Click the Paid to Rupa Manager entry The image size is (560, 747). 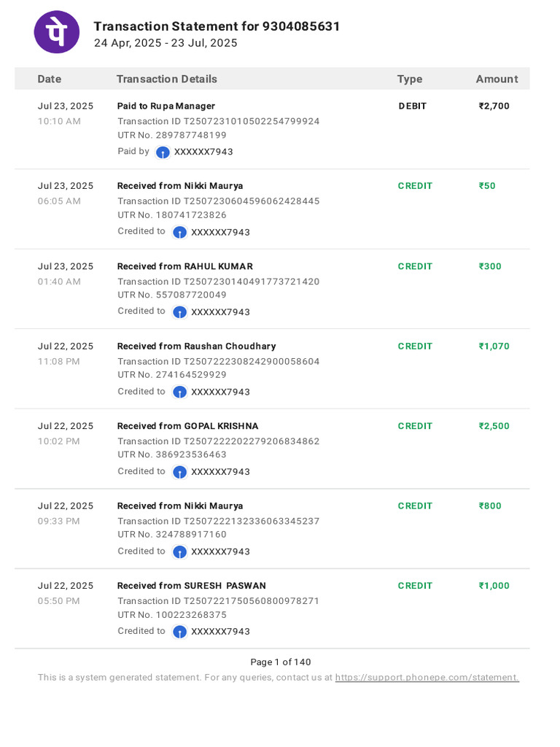[166, 106]
